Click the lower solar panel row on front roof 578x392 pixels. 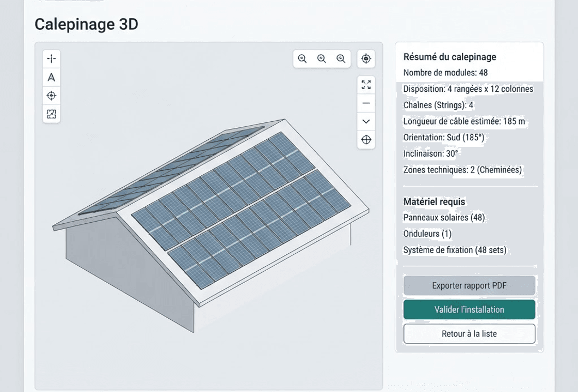coord(259,229)
